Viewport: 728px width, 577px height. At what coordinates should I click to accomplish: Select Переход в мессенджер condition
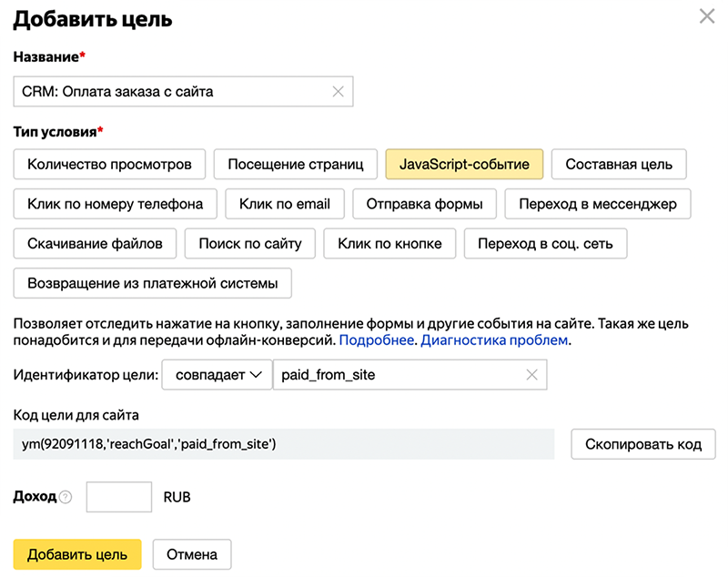pyautogui.click(x=598, y=204)
